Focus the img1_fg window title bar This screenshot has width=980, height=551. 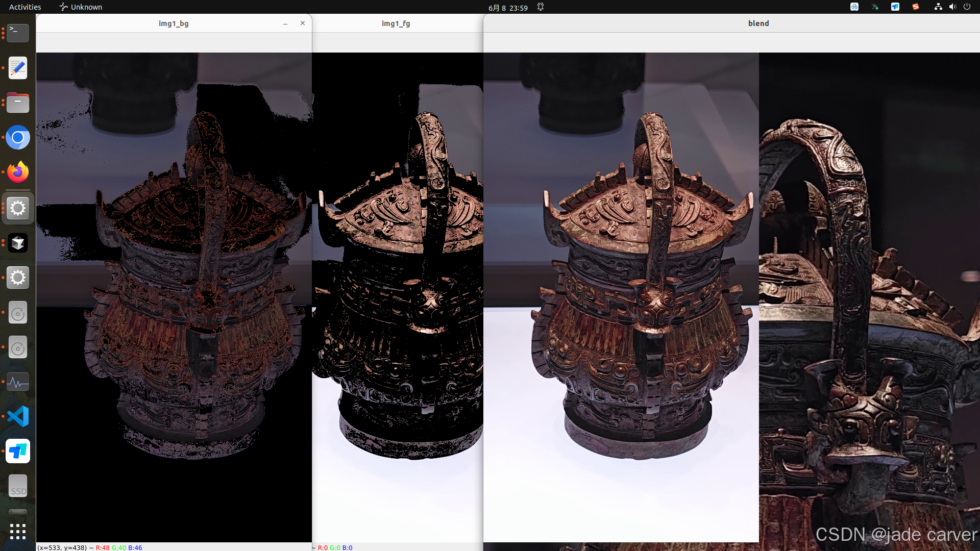pyautogui.click(x=396, y=23)
